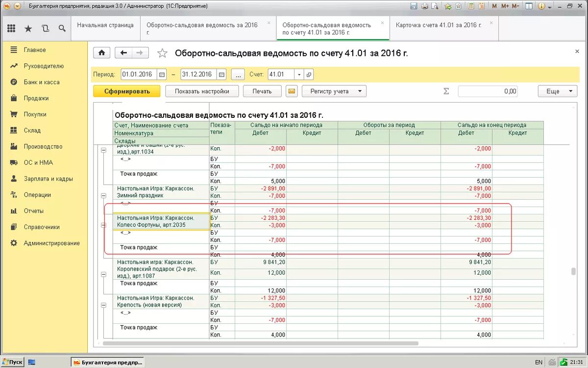
Task: Click the Home button in report header
Action: click(x=101, y=53)
